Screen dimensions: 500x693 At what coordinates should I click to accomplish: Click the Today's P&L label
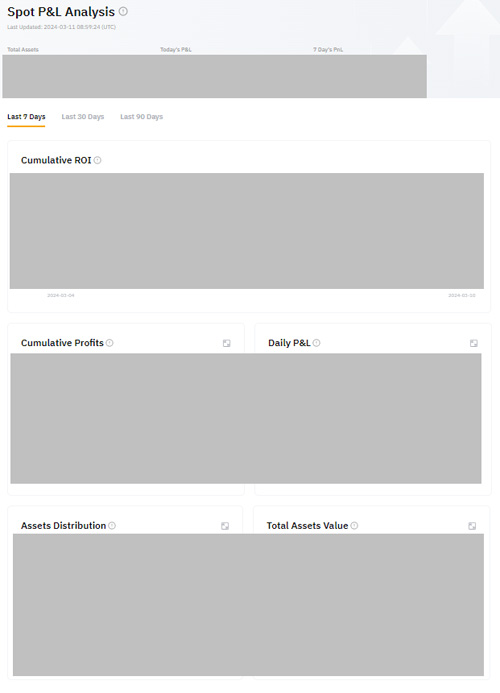[176, 50]
